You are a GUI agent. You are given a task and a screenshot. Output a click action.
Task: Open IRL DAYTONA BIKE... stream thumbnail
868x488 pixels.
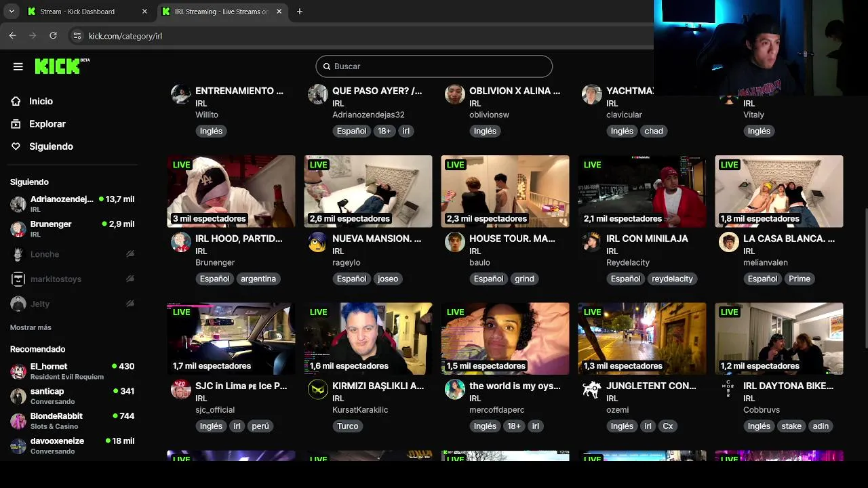tap(779, 339)
